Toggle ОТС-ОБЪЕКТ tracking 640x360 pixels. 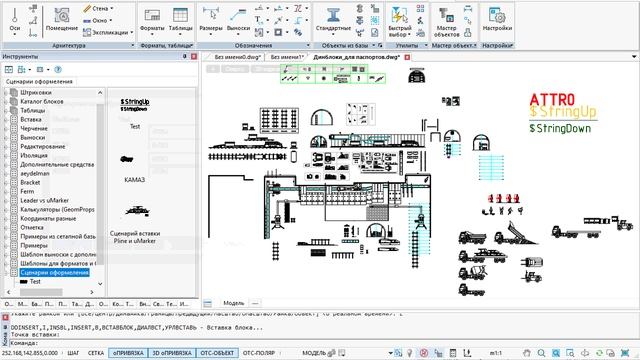pos(217,353)
